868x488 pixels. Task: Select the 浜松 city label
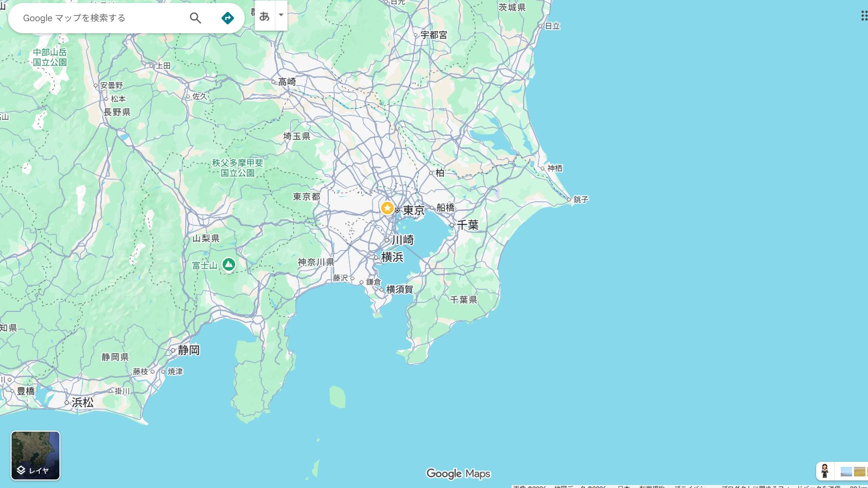click(83, 402)
